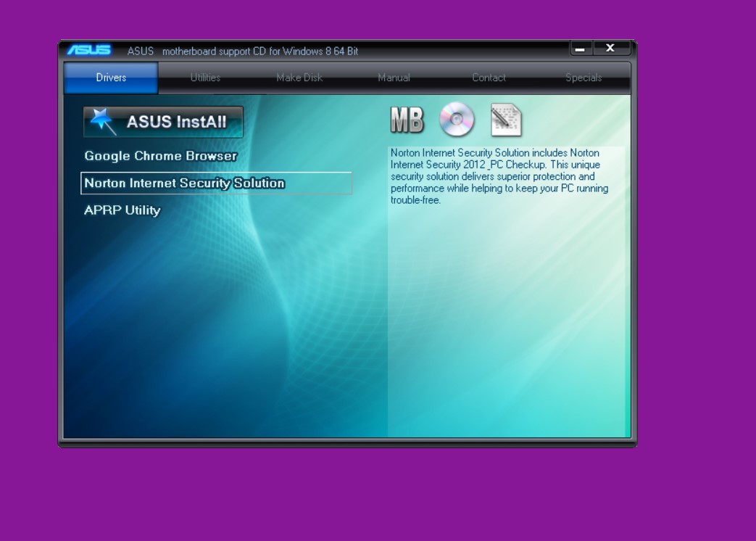
Task: Go to the Make Disk tab
Action: click(299, 78)
